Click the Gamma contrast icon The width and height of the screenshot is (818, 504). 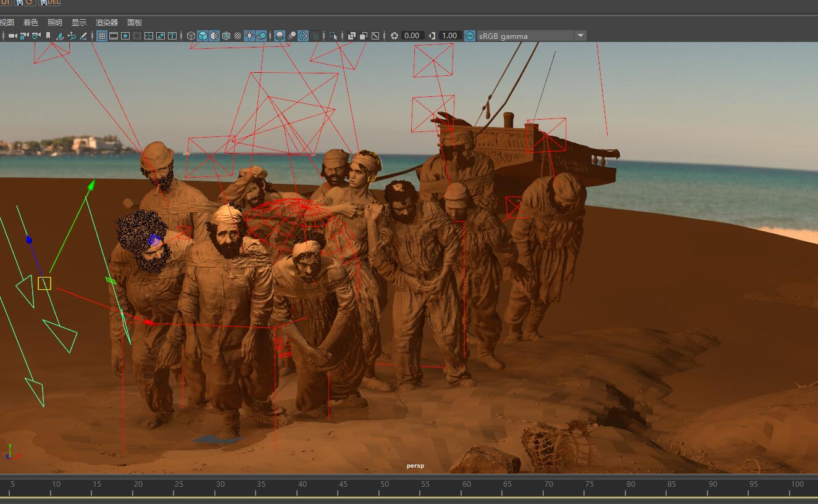click(432, 36)
